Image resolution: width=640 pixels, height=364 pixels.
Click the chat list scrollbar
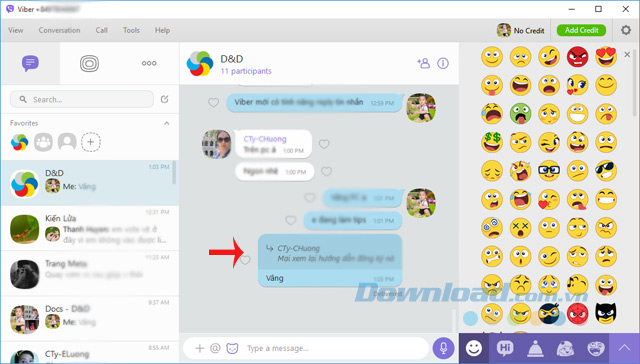coord(174,173)
